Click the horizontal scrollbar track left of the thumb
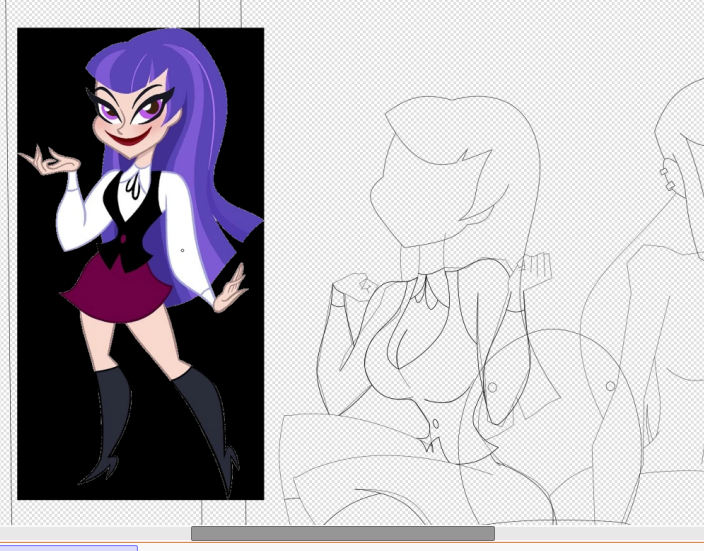 [95, 533]
